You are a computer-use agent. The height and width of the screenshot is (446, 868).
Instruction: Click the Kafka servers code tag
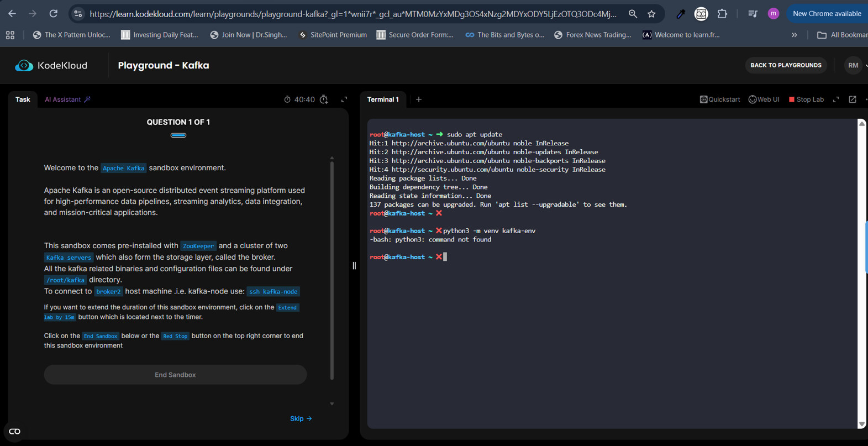(69, 258)
